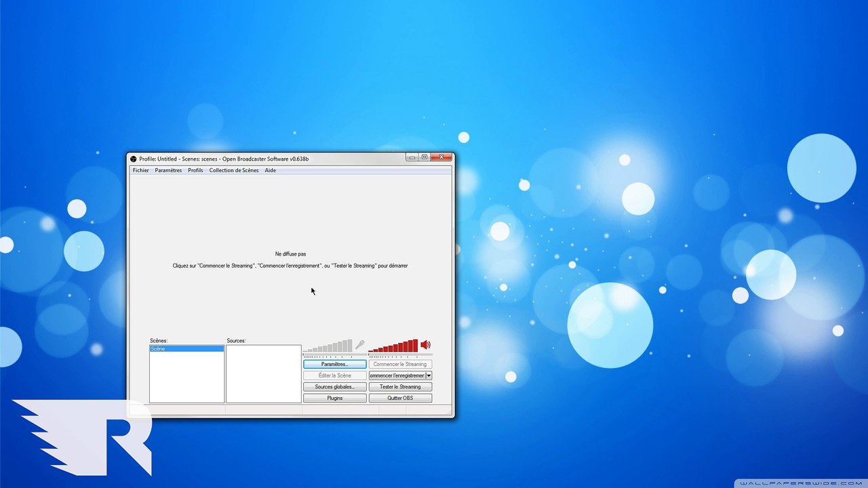Click Éditer la Scène button

coord(334,375)
